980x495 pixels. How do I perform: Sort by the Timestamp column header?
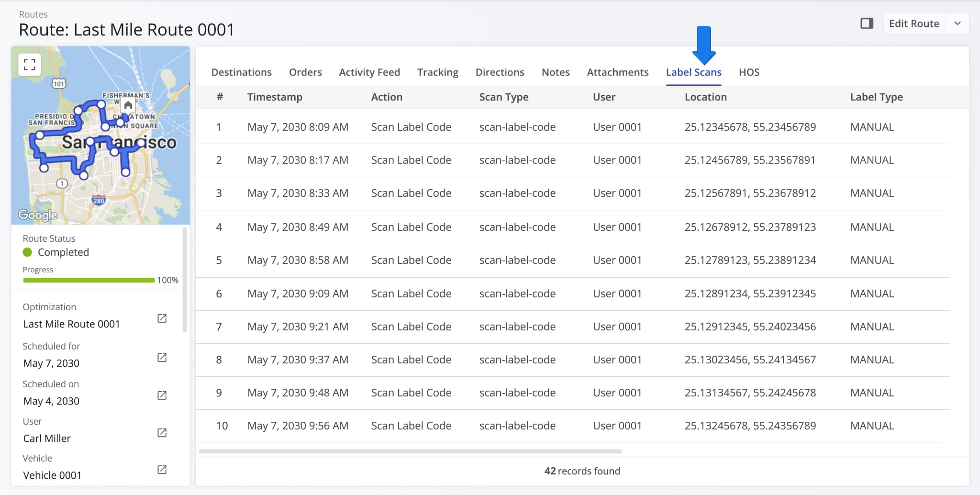tap(275, 97)
